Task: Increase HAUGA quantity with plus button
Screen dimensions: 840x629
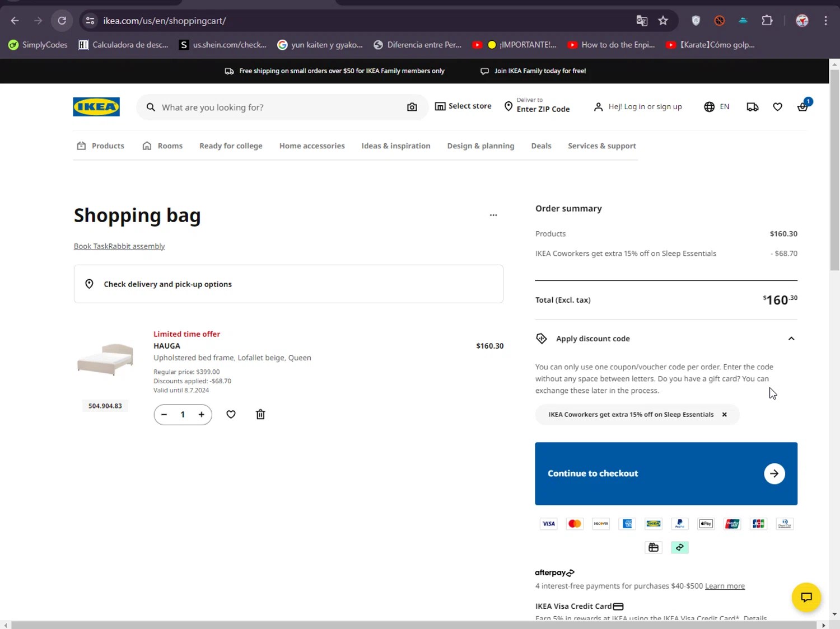Action: point(202,415)
